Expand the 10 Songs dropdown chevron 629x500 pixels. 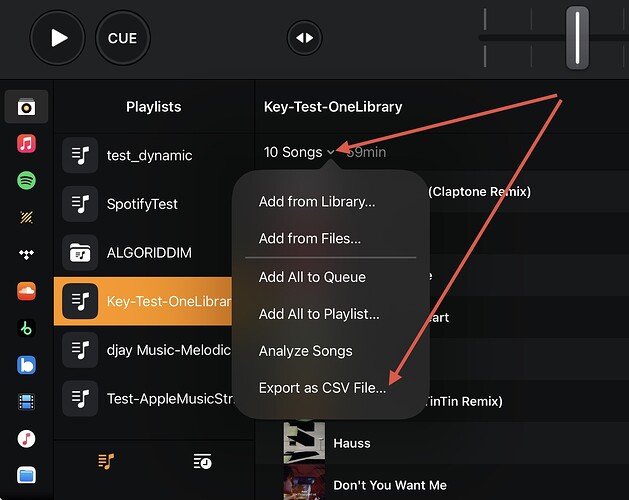point(331,152)
